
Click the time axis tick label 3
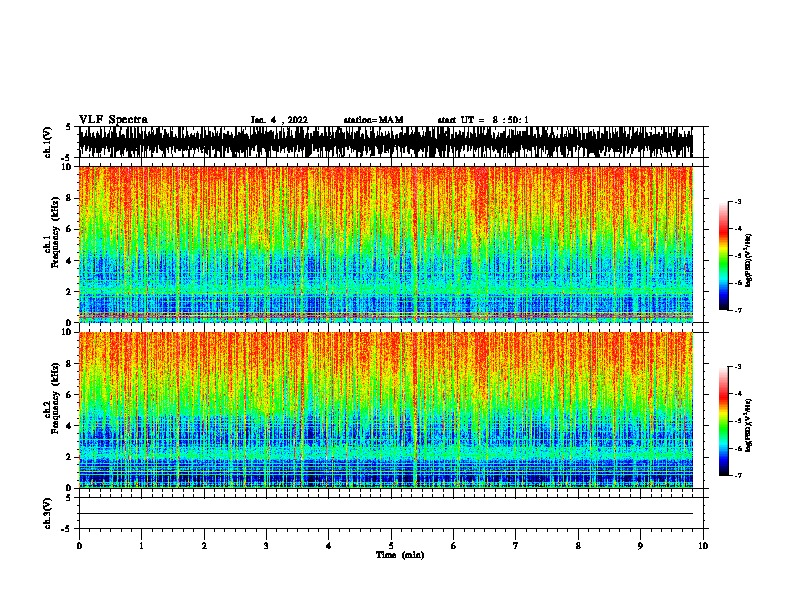coord(266,546)
